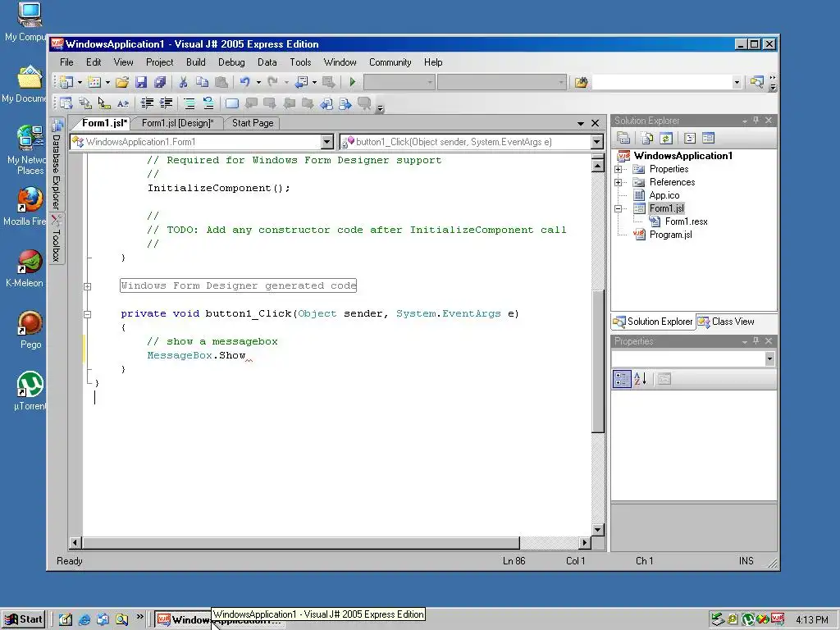Switch to the Start Page tab
Screen dimensions: 840x630
[253, 123]
